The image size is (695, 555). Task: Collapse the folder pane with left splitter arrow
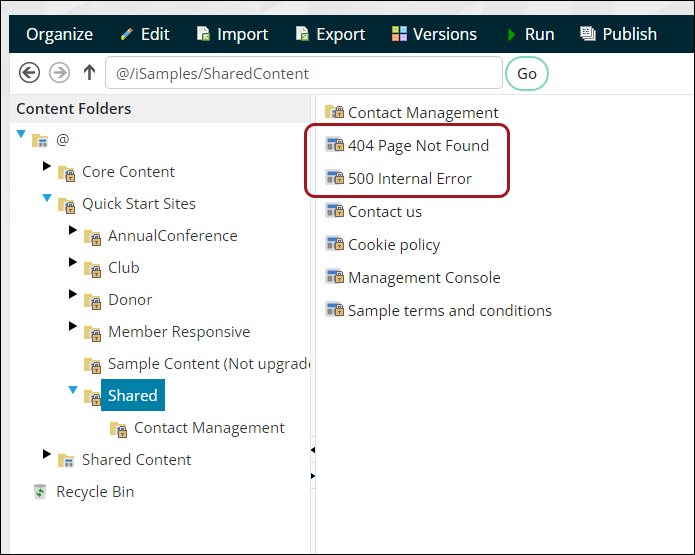[313, 450]
